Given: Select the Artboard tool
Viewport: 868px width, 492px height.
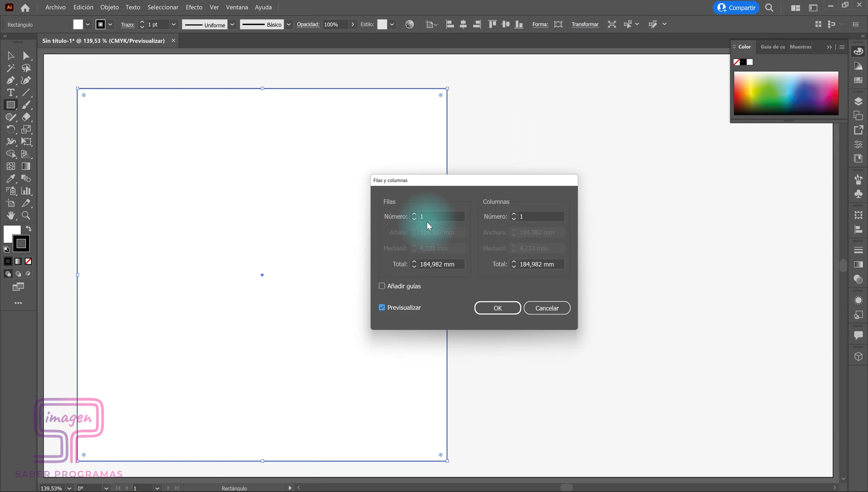Looking at the screenshot, I should [10, 203].
